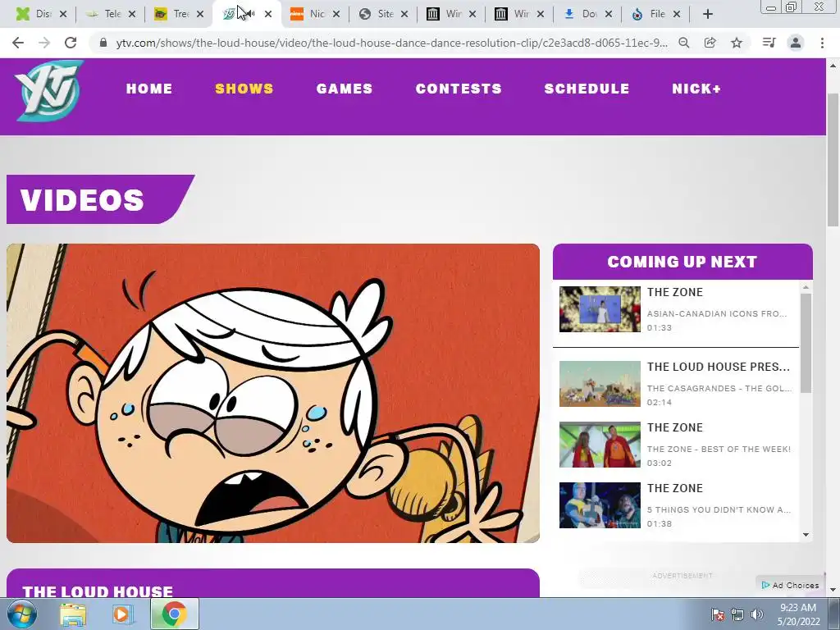This screenshot has width=840, height=630.
Task: Click the page vertical scrollbar thumb
Action: tap(833, 159)
